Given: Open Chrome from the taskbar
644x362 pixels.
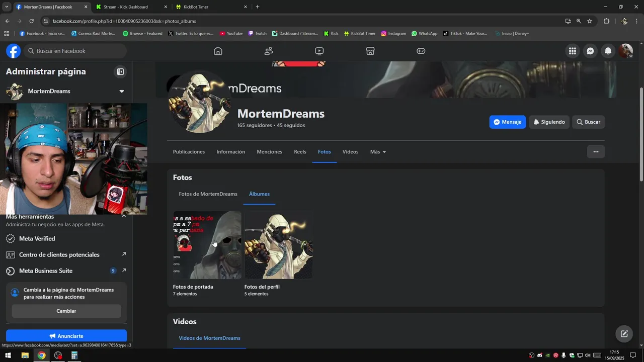Looking at the screenshot, I should tap(41, 355).
